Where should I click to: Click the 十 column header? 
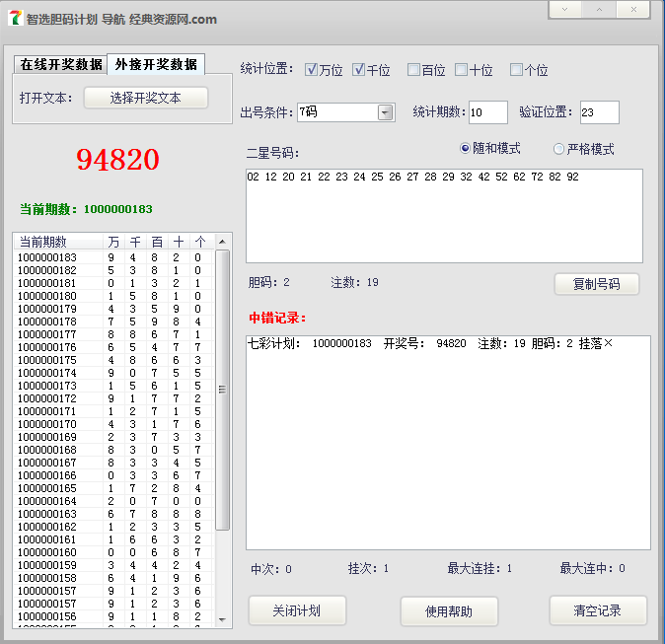(x=179, y=242)
